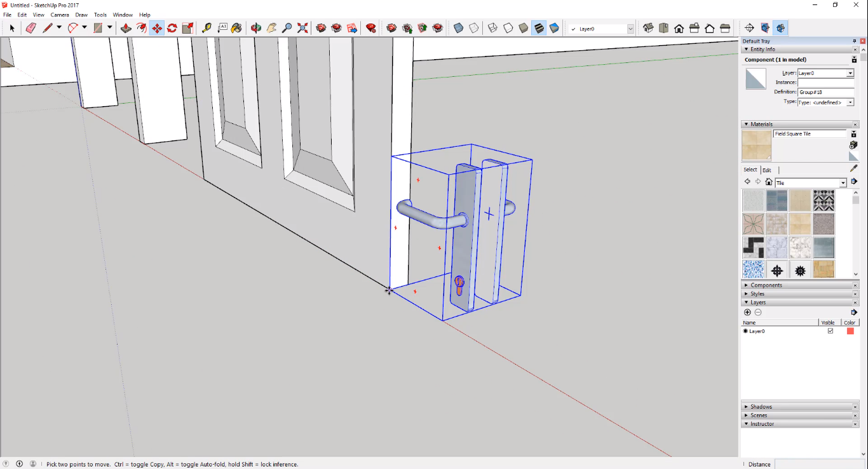The image size is (868, 469).
Task: Enable Wireframe face style
Action: 492,28
